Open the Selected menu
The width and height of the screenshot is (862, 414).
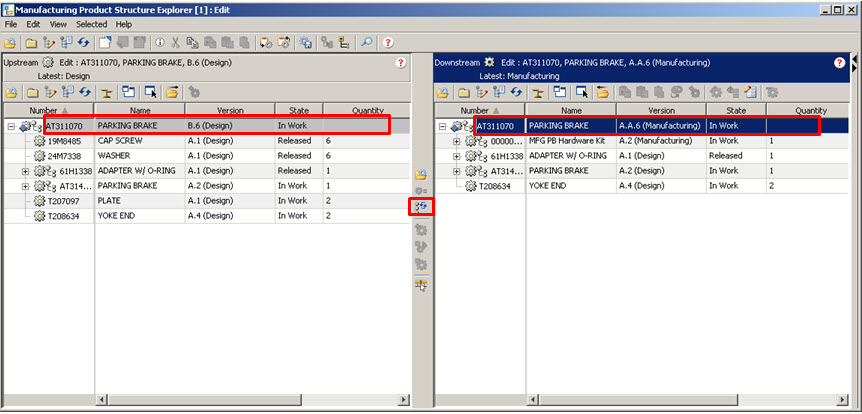pyautogui.click(x=91, y=24)
